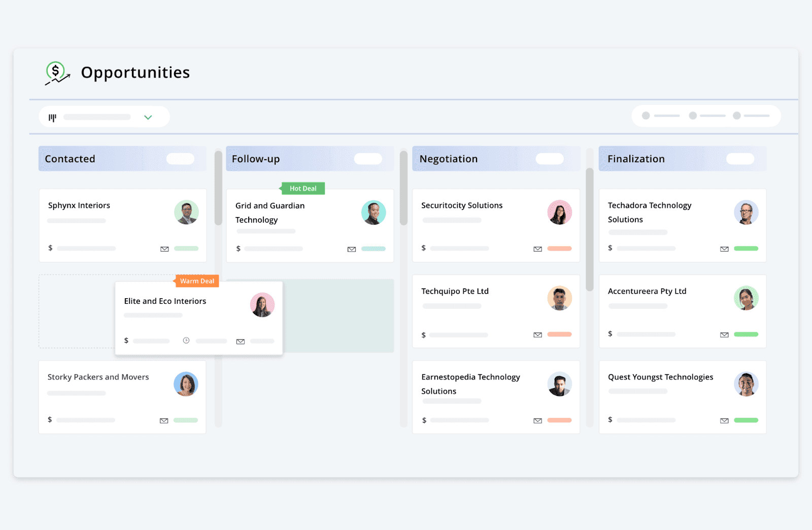
Task: Click the mail icon on Quest Youngst Technologies card
Action: (x=725, y=420)
